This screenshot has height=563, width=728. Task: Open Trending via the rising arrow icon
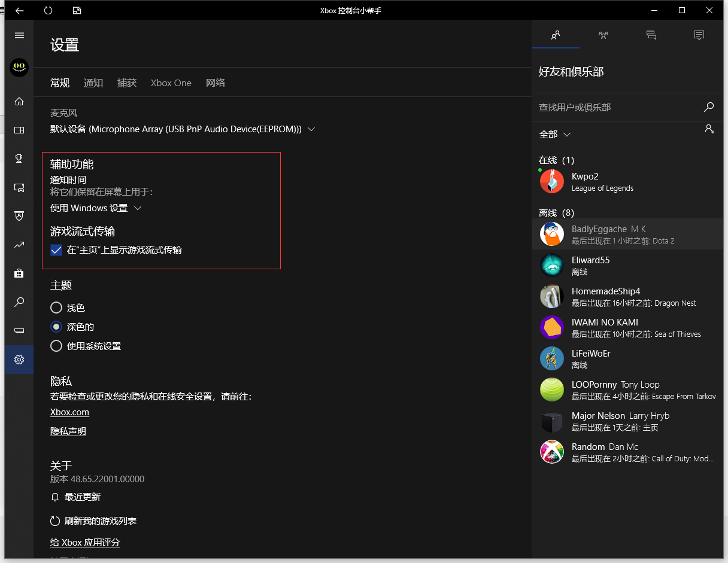pyautogui.click(x=19, y=245)
